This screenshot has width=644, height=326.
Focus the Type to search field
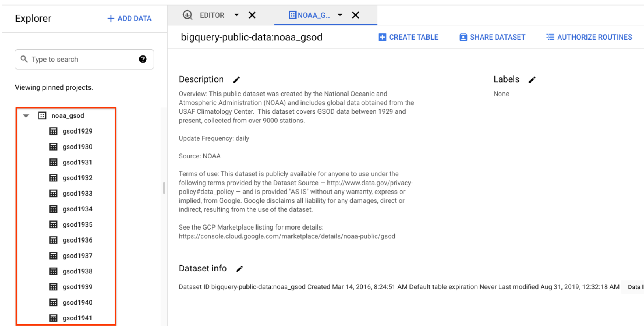pyautogui.click(x=84, y=59)
